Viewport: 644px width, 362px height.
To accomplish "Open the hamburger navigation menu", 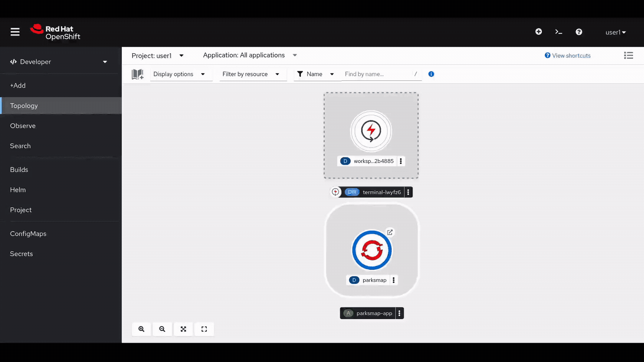I will (x=15, y=32).
